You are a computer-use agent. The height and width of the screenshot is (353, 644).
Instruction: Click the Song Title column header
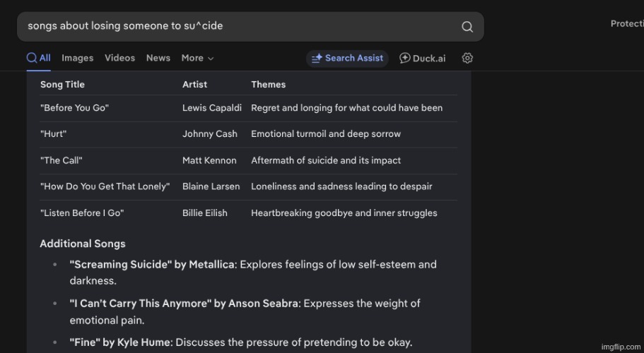62,85
